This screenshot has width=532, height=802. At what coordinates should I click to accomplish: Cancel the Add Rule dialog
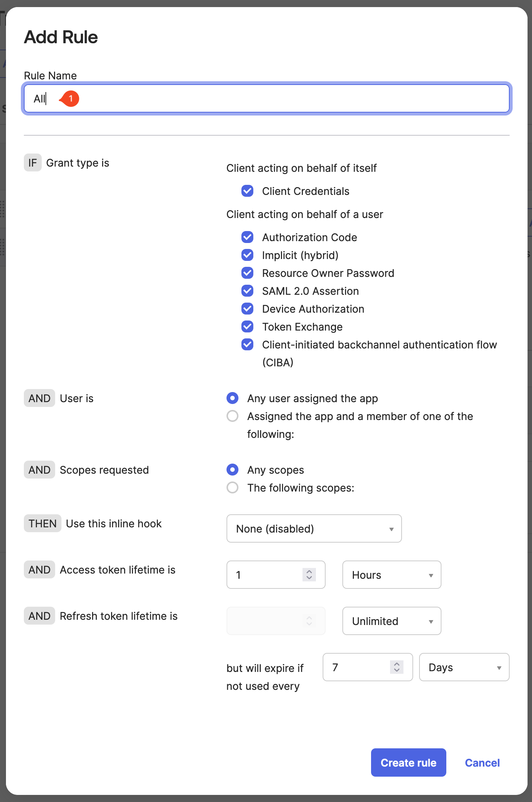click(x=482, y=762)
